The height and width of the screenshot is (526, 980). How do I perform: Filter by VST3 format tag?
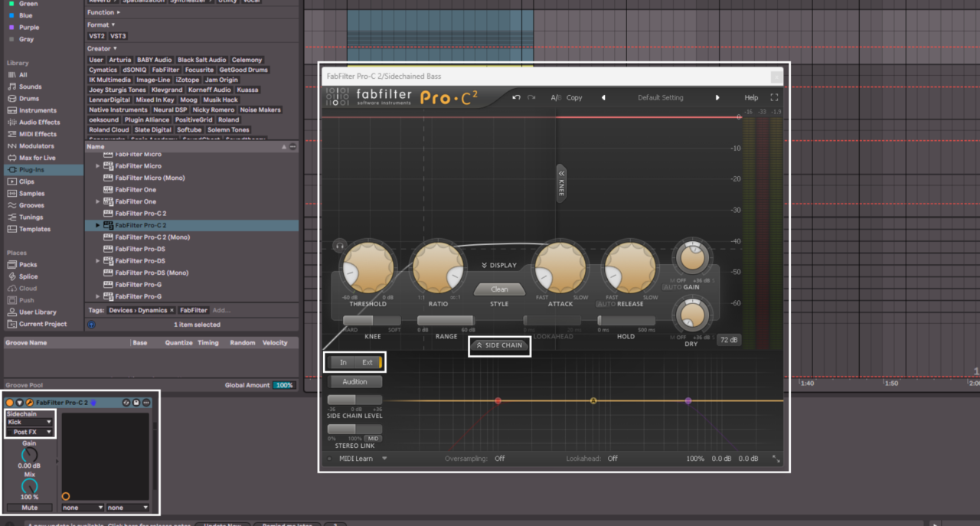pyautogui.click(x=119, y=36)
